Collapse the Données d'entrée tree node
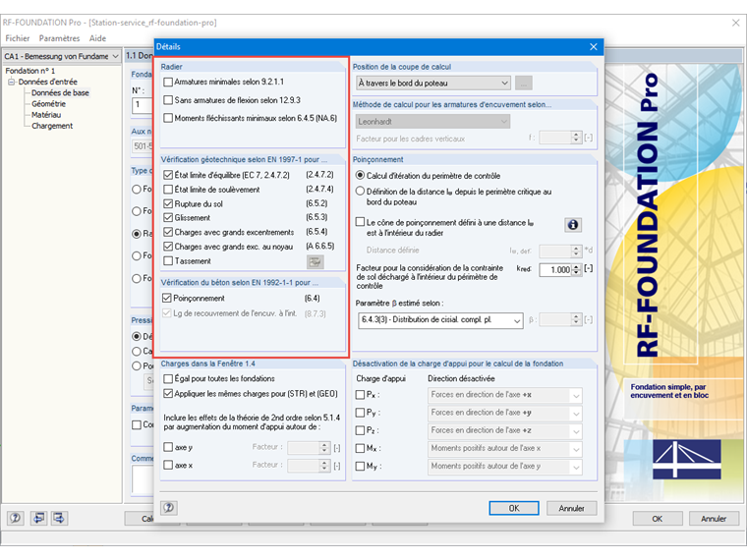The image size is (747, 560). point(11,82)
